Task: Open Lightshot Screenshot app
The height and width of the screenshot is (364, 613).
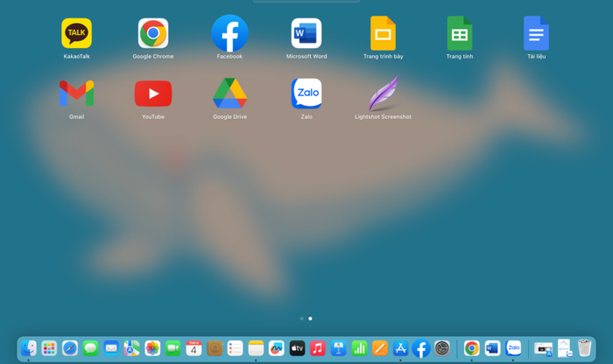Action: coord(384,94)
